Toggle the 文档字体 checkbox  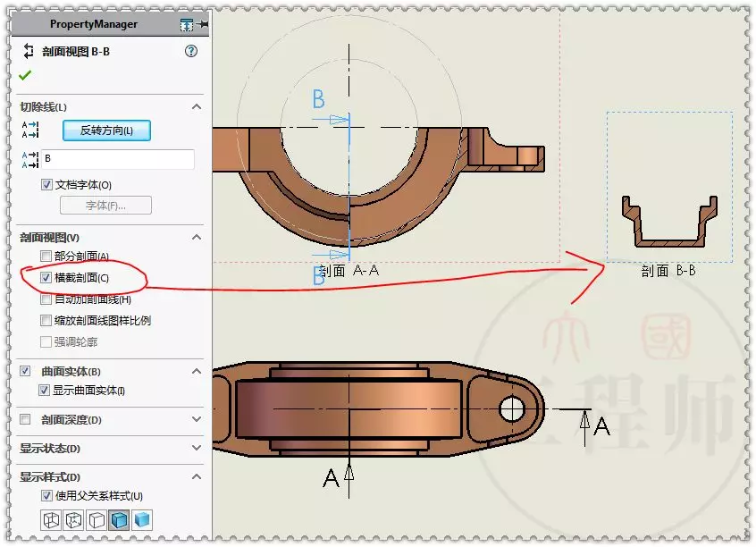(x=46, y=184)
